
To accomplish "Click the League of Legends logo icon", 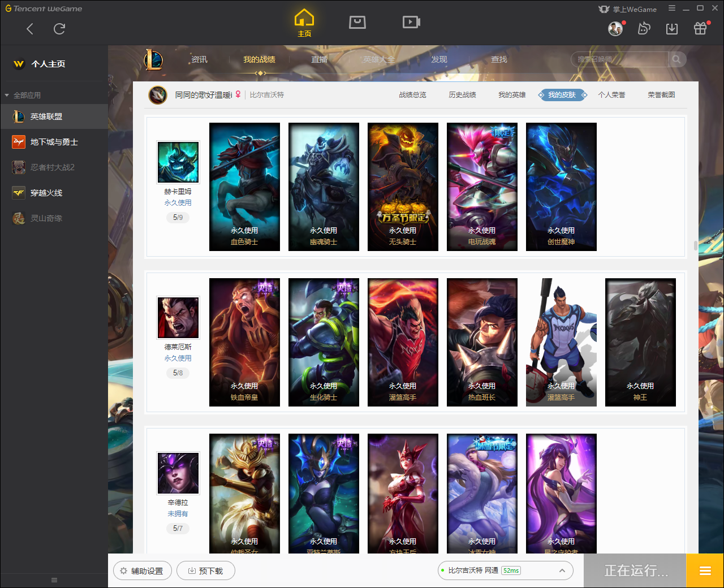I will (153, 59).
